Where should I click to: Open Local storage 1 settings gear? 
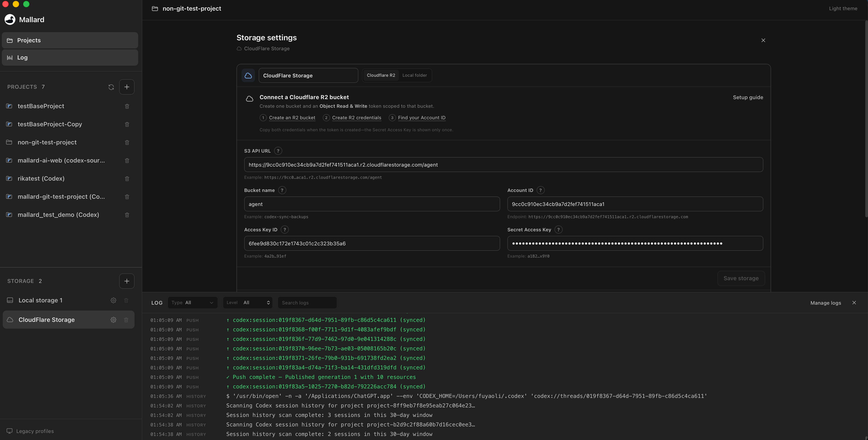(113, 300)
